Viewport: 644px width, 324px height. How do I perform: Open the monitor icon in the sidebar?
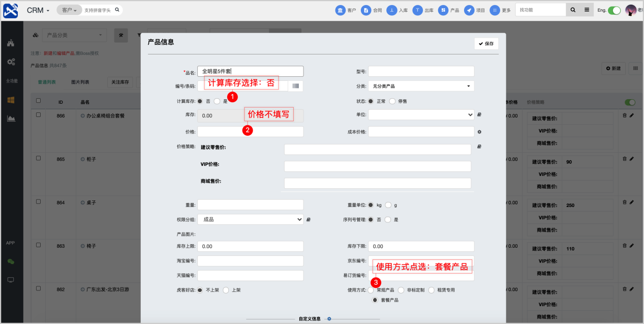[11, 280]
